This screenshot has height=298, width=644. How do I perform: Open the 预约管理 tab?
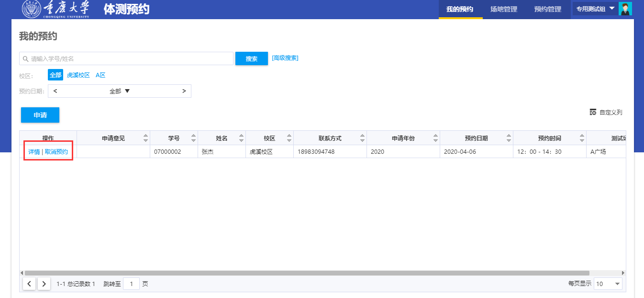coord(548,9)
